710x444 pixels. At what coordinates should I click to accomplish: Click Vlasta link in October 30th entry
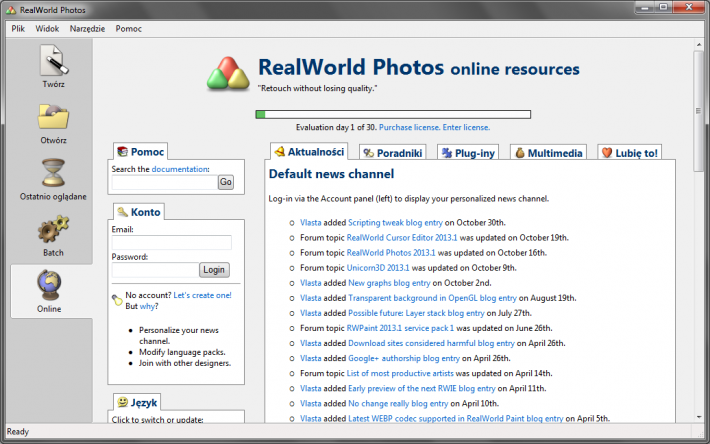point(311,222)
